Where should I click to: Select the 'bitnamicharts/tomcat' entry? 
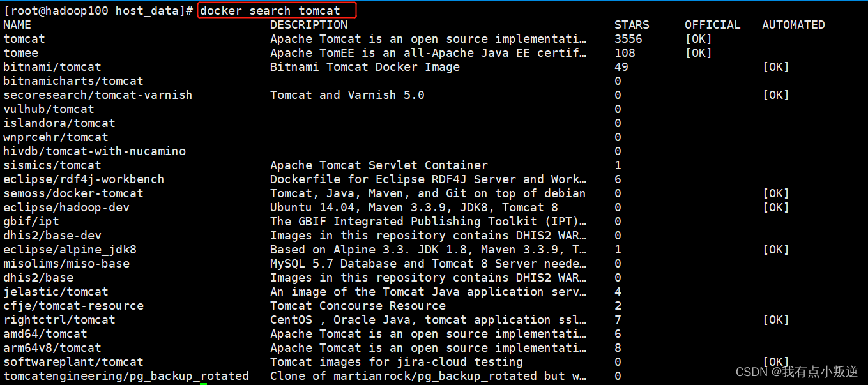(73, 81)
